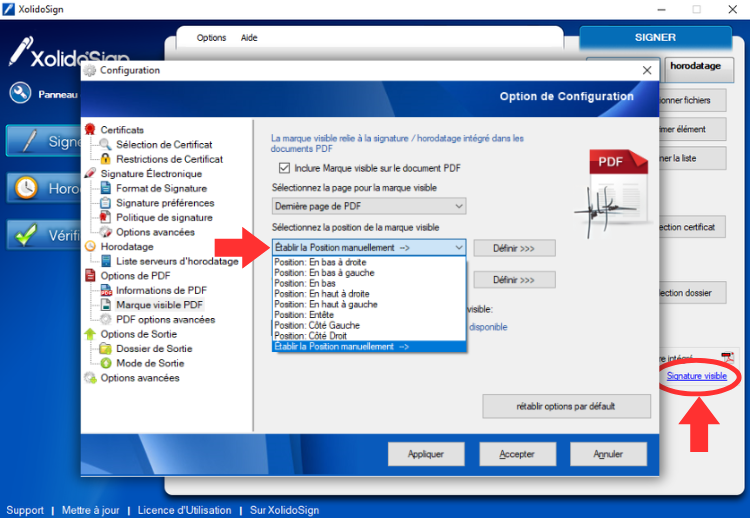
Task: Click the Accepter button
Action: 518,454
